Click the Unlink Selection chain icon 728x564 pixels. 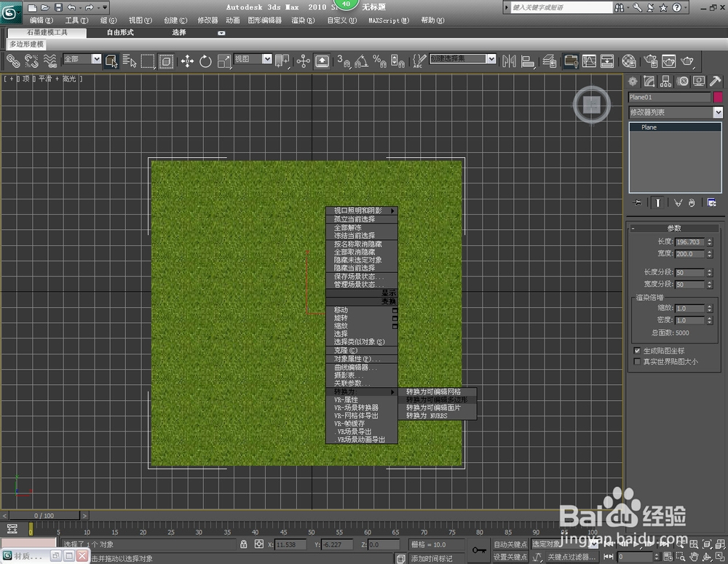point(31,61)
